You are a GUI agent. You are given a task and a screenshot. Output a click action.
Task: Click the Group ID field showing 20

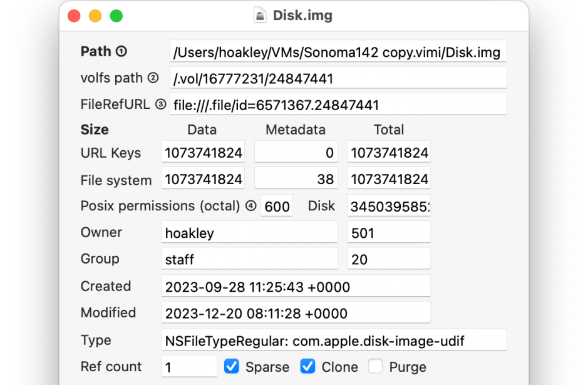[388, 259]
